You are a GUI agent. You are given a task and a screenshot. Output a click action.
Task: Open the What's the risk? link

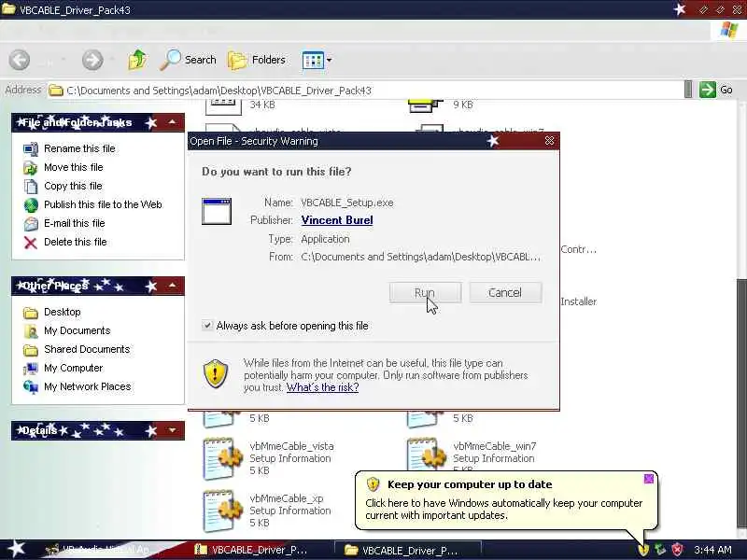point(322,387)
